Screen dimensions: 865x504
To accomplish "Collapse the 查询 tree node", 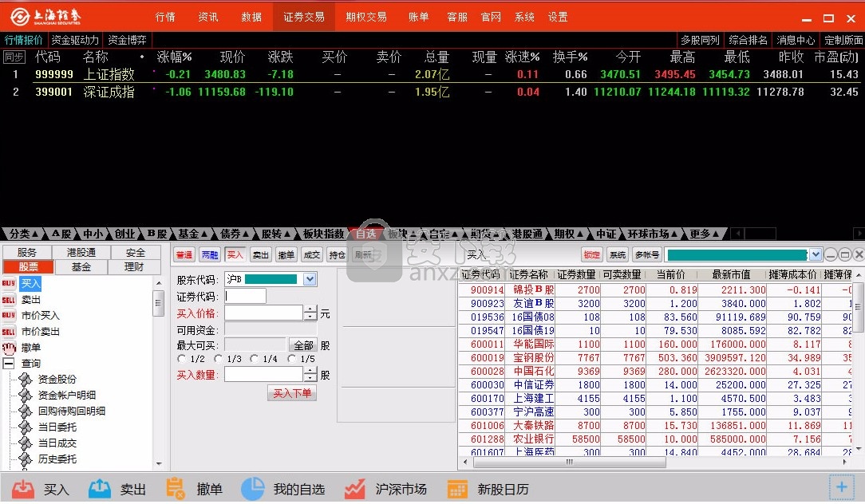I will click(9, 364).
